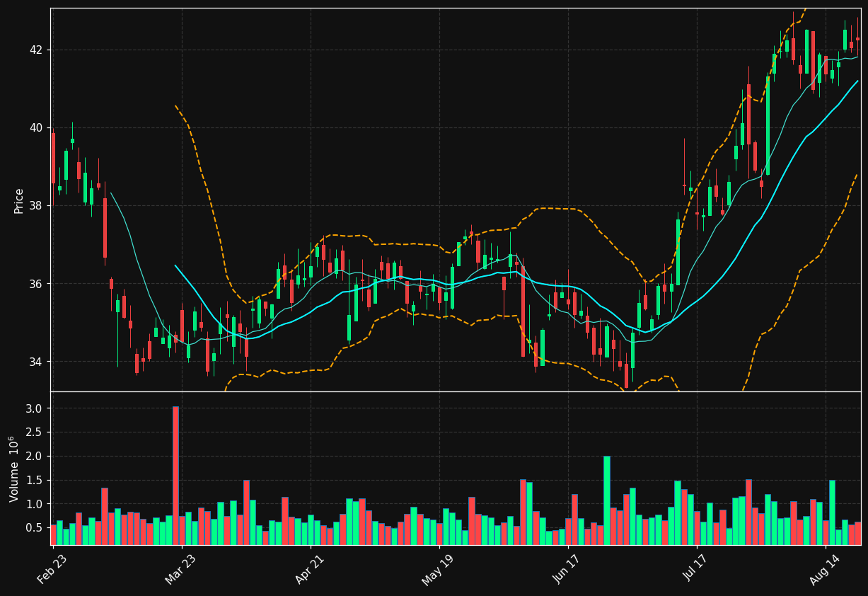Click the 1.5 volume axis label
The image size is (868, 596).
click(35, 480)
